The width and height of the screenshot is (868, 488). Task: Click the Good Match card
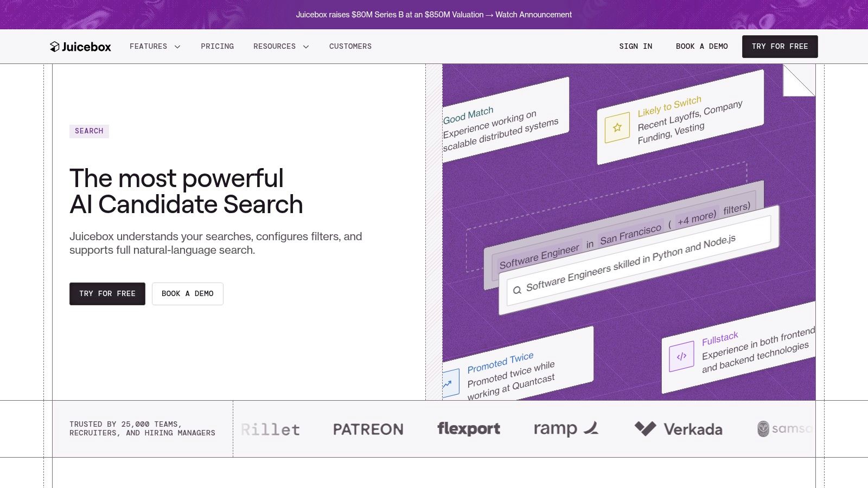505,120
